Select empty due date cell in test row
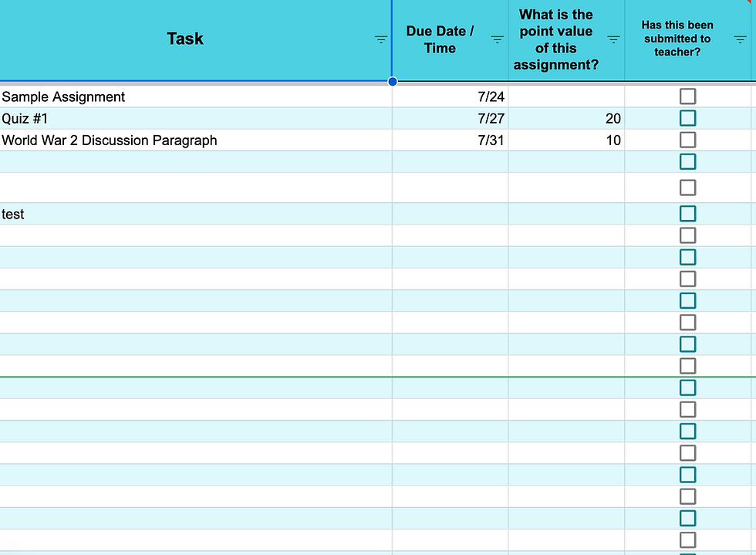The height and width of the screenshot is (555, 756). (x=451, y=214)
